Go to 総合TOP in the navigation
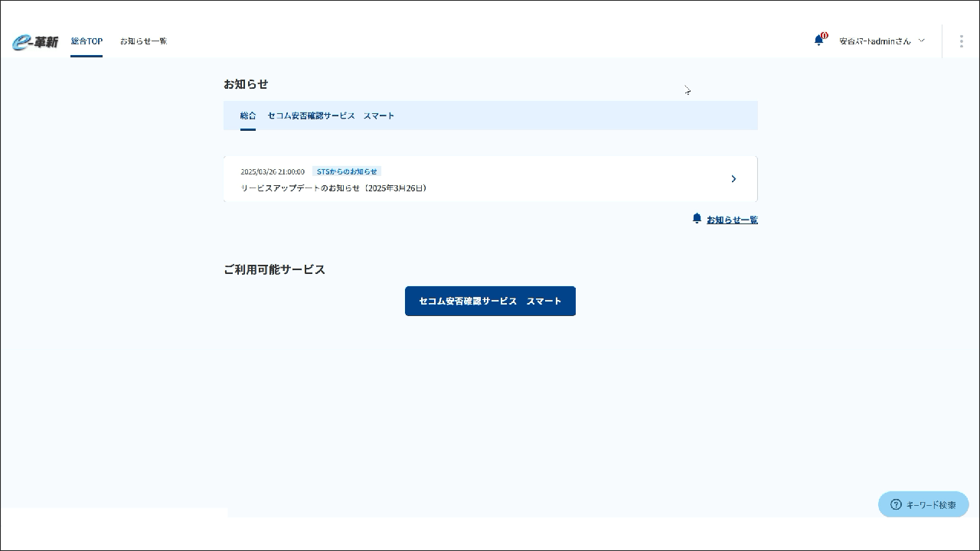Image resolution: width=980 pixels, height=551 pixels. [87, 41]
